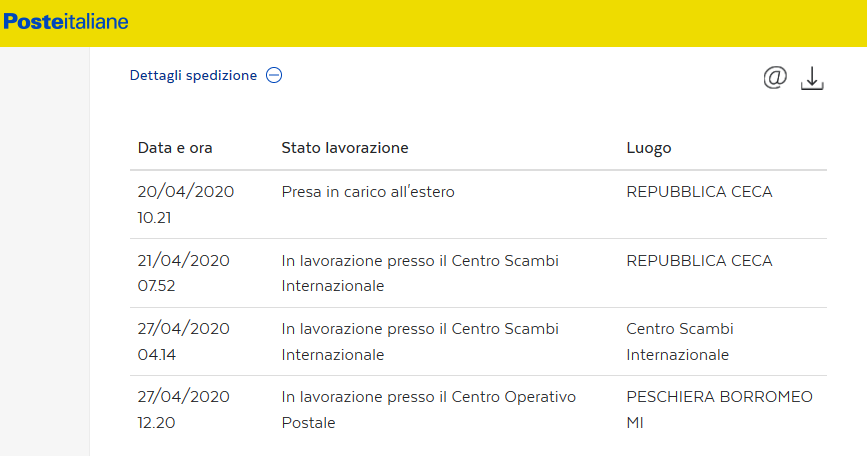Click the Luogo column header
Viewport: 867px width, 456px height.
(649, 148)
